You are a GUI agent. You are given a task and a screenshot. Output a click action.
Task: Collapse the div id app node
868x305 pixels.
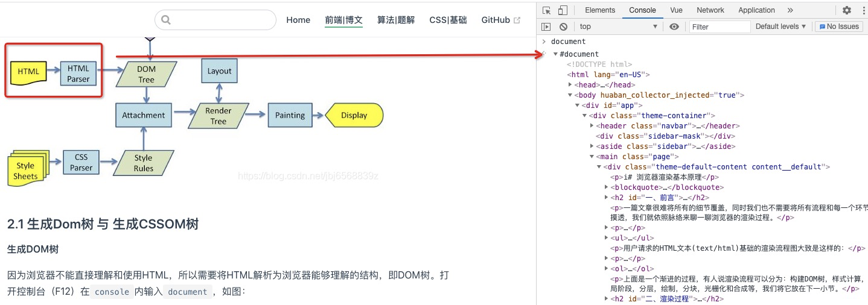pyautogui.click(x=577, y=105)
